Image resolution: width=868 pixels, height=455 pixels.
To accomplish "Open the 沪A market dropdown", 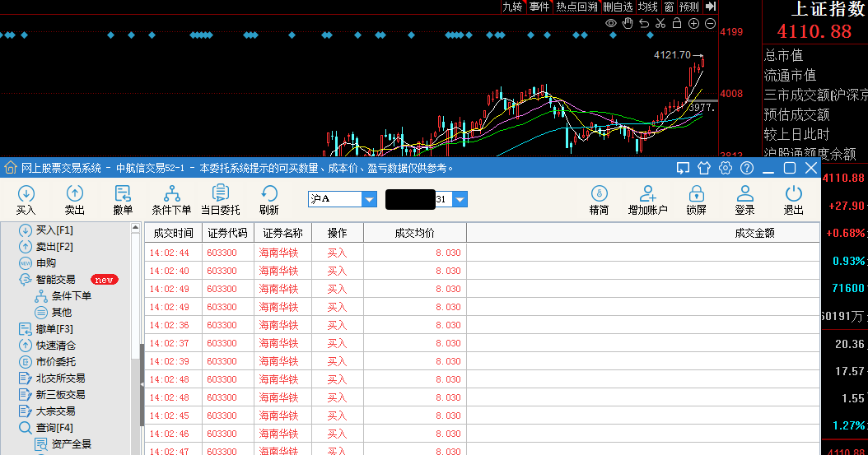I will pos(369,199).
